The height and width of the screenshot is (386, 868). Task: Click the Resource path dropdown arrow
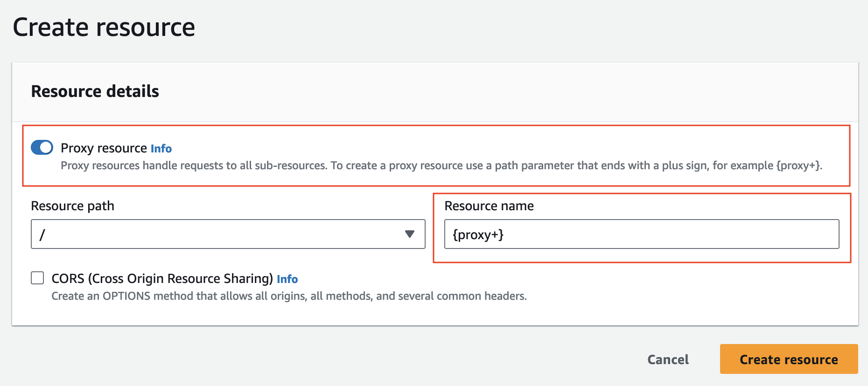(x=410, y=234)
